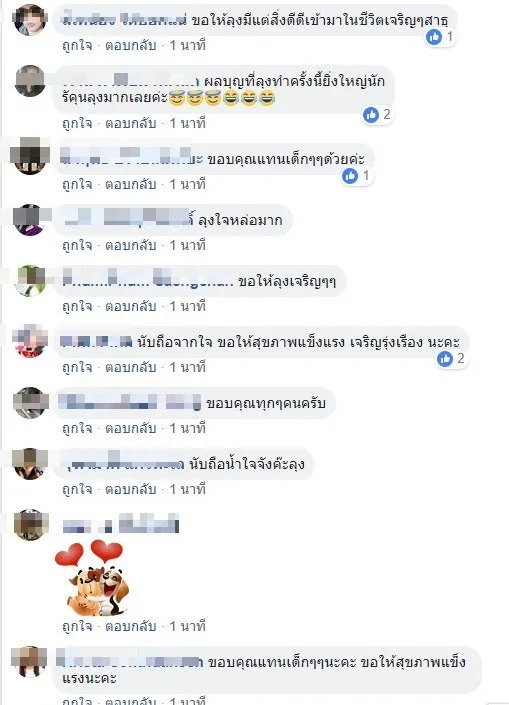Like the ขอบคุณแทนเด็กๆด้วยค่ะ comment via ถูกใจ
The image size is (509, 705).
point(77,184)
